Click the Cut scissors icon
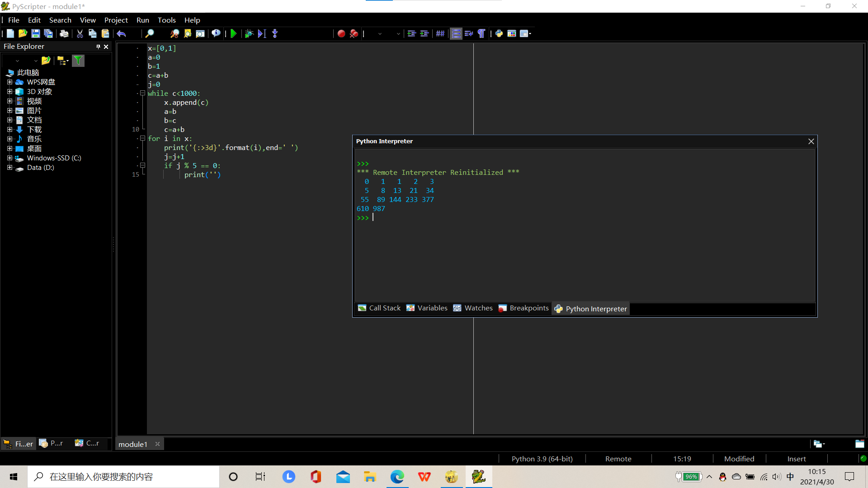 tap(80, 33)
